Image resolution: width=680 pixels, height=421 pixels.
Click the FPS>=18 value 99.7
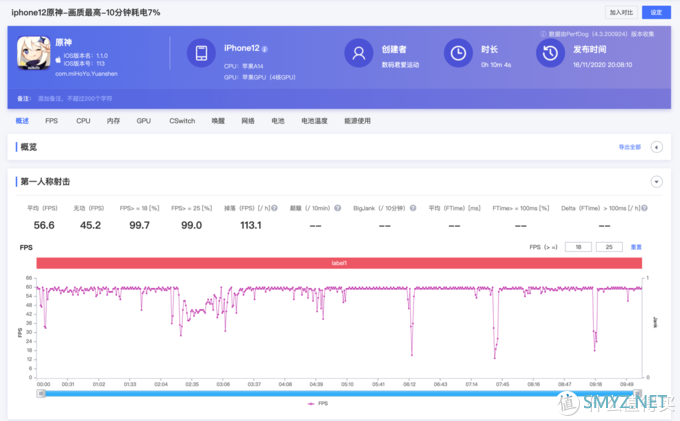pyautogui.click(x=139, y=225)
